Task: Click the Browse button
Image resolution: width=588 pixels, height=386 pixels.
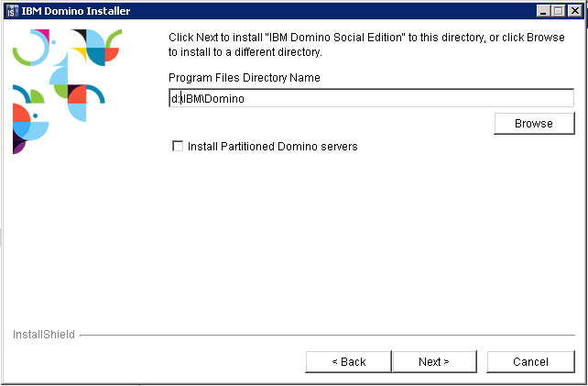Action: (x=534, y=124)
